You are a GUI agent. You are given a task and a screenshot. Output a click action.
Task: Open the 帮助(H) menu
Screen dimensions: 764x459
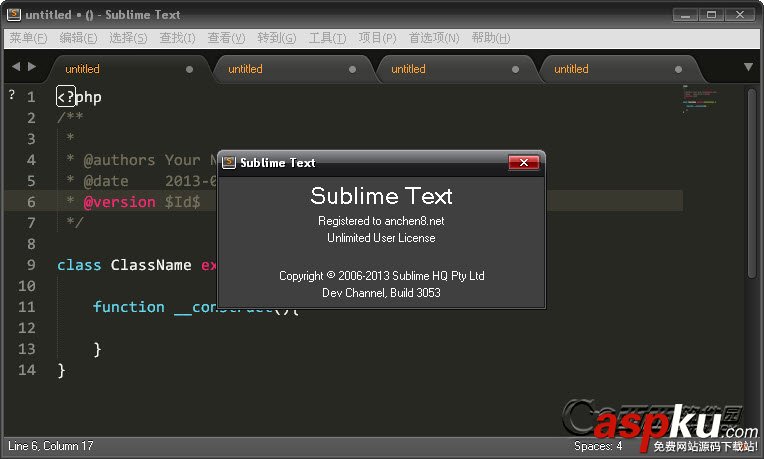click(491, 38)
